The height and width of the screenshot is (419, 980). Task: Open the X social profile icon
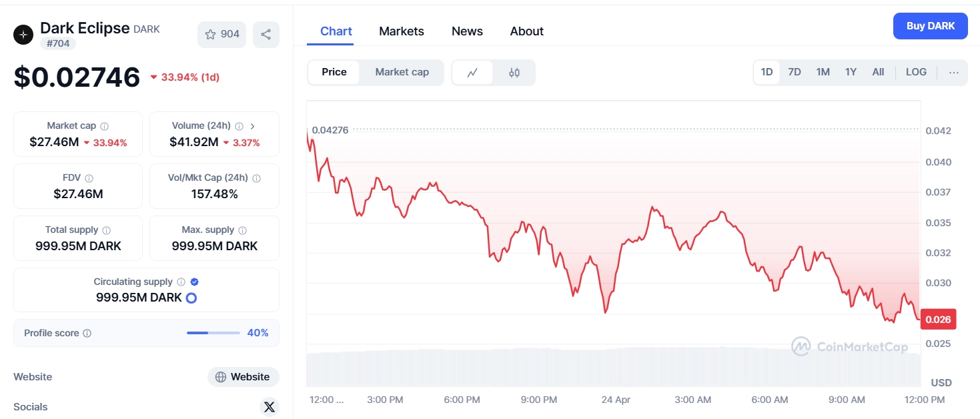[x=269, y=407]
